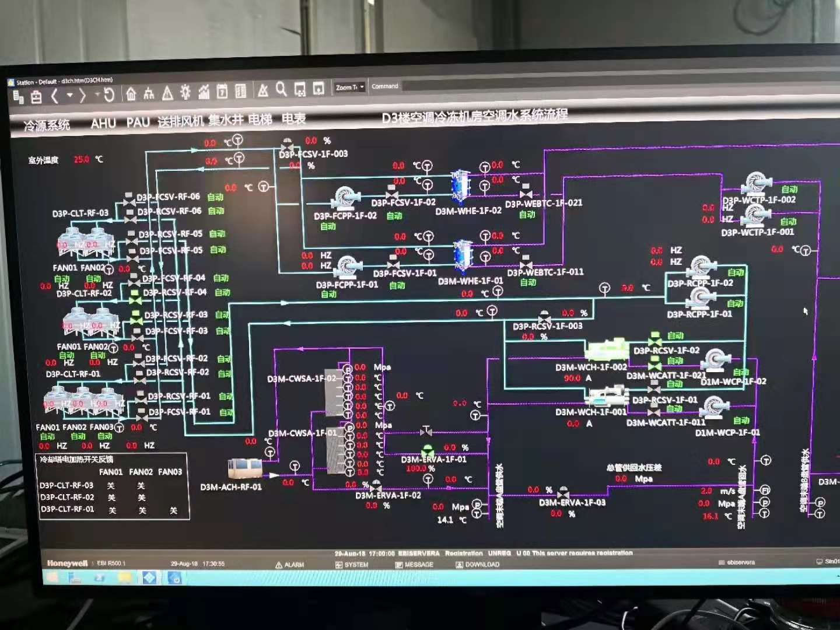
Task: Click the last display window toolbar icon
Action: pyautogui.click(x=318, y=88)
